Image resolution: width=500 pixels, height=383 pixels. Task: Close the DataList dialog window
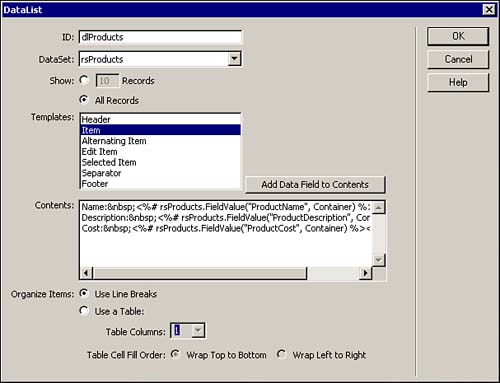(489, 9)
